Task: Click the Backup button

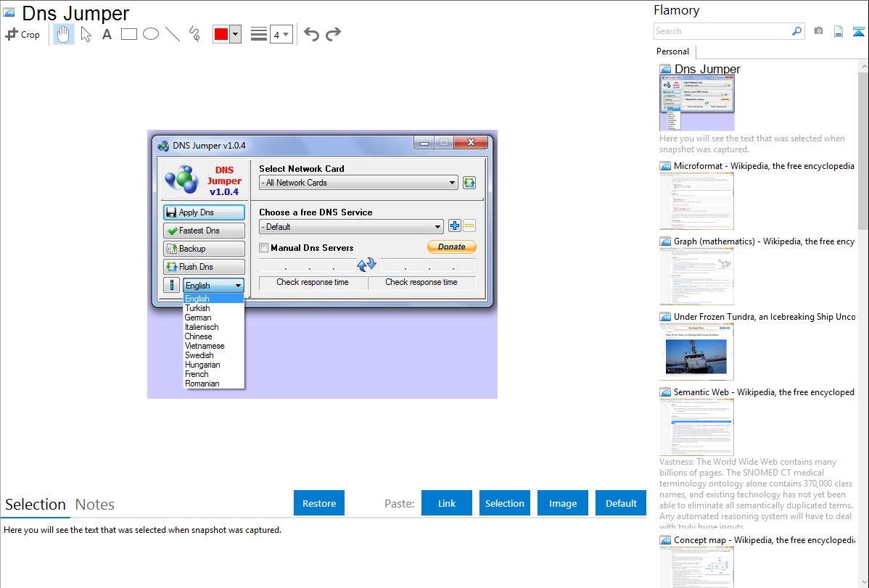Action: click(204, 248)
